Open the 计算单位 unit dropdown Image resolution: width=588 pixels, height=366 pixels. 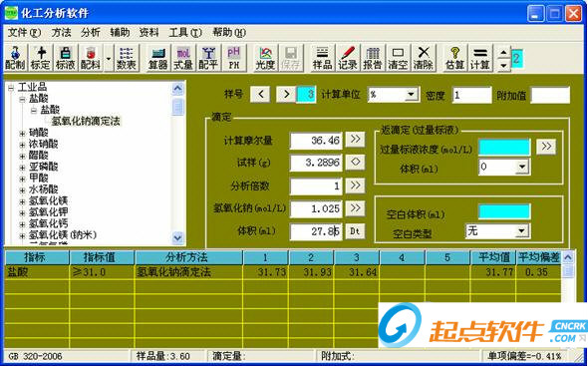412,94
